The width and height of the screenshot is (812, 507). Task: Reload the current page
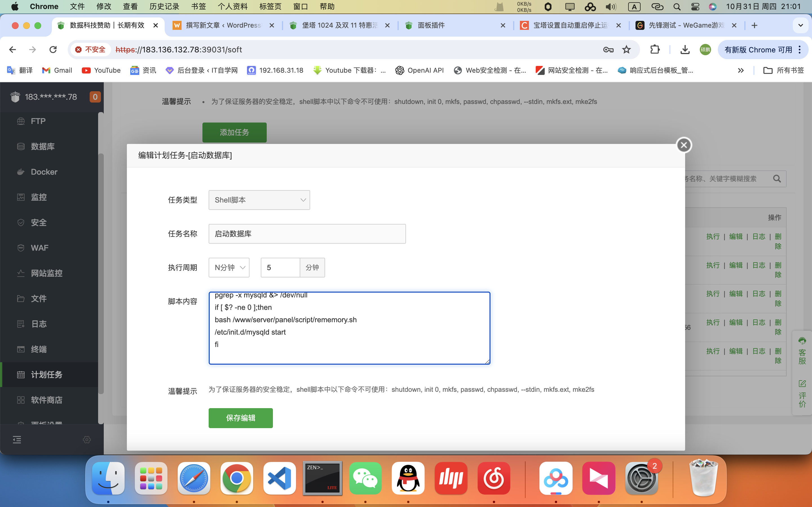point(53,50)
